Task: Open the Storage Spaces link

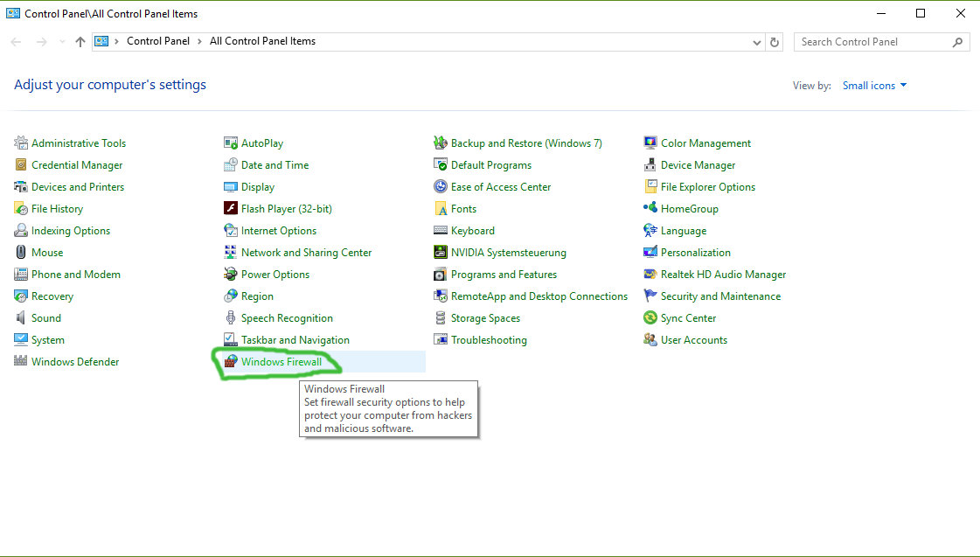Action: (485, 318)
